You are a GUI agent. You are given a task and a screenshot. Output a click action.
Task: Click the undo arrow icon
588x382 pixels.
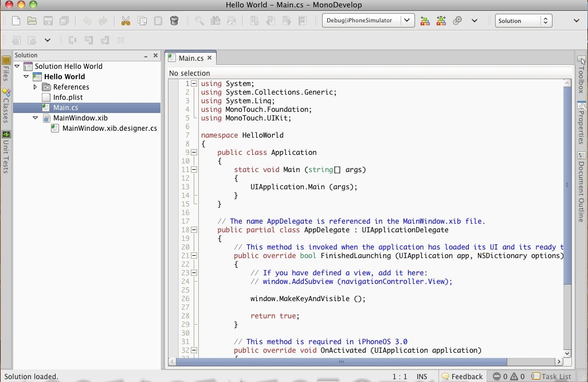coord(87,21)
